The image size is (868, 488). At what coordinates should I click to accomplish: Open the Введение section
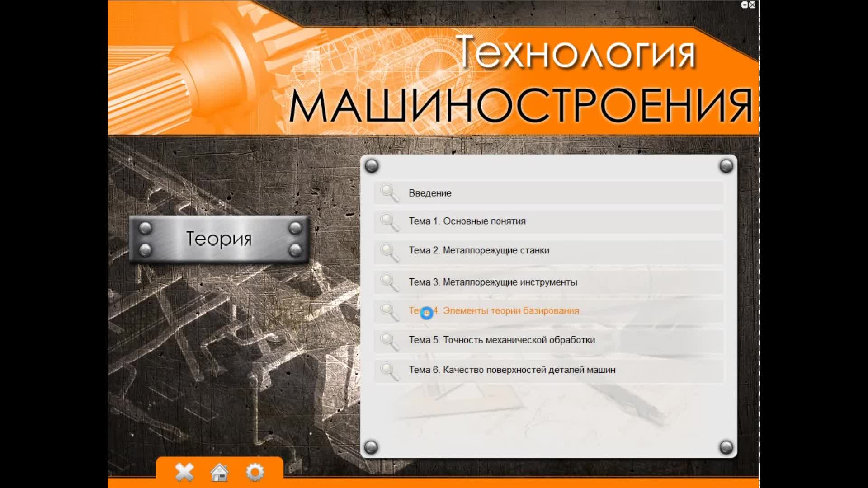pos(429,193)
